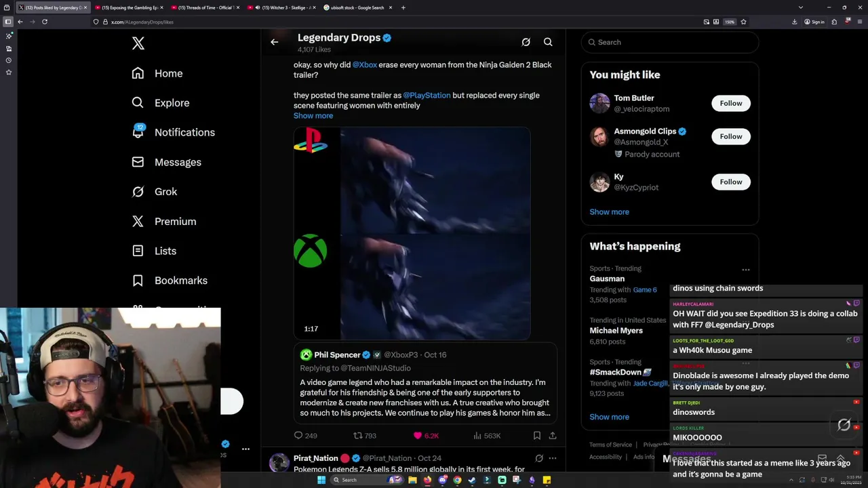The height and width of the screenshot is (488, 868).
Task: Go back using the profile back arrow
Action: [275, 42]
